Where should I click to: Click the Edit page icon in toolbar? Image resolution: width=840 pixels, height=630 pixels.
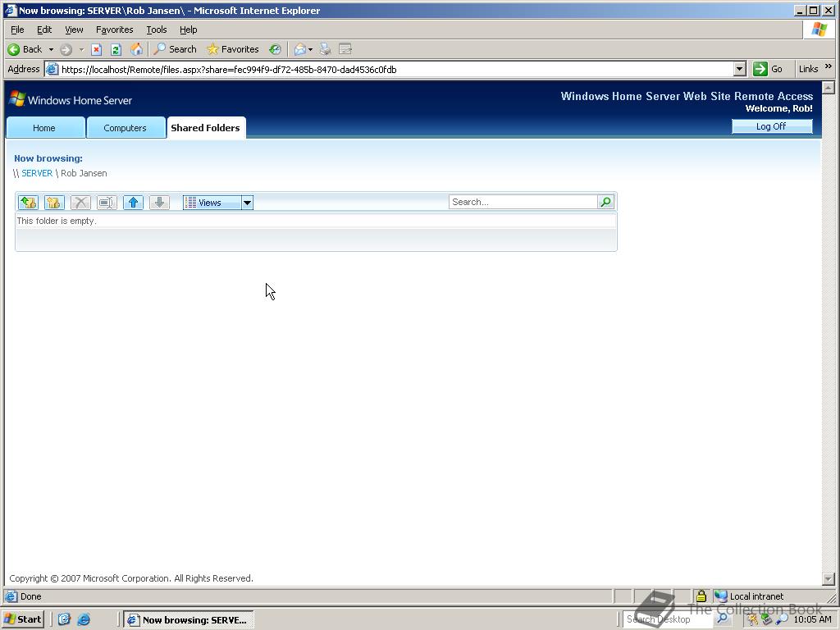point(345,49)
